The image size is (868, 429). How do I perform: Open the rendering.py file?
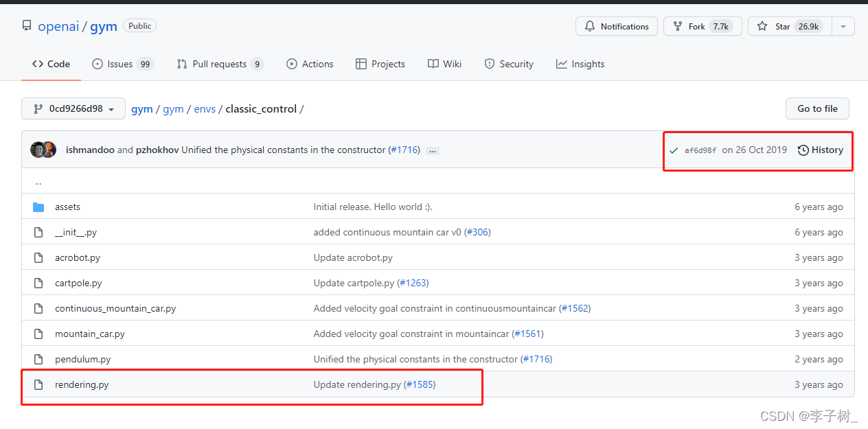pyautogui.click(x=82, y=384)
